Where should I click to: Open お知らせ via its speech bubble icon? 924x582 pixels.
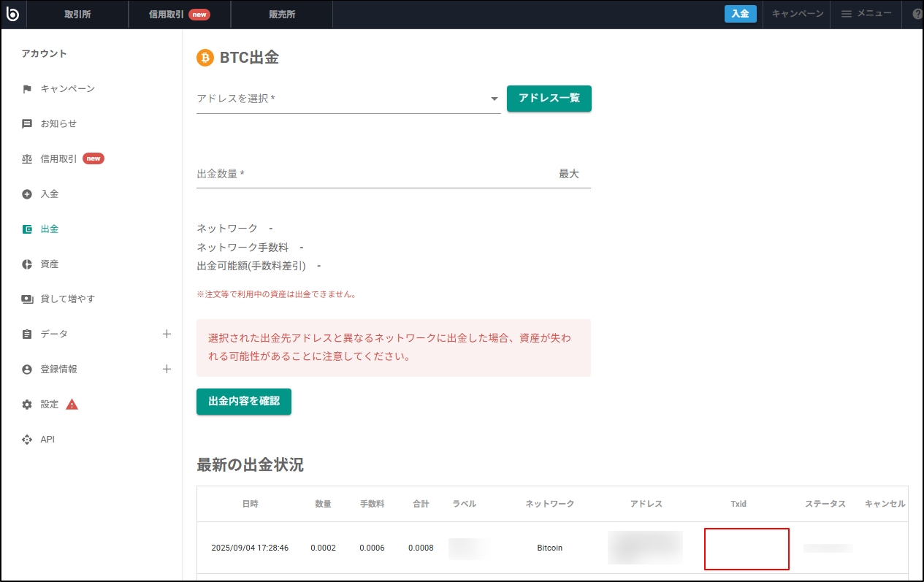point(27,123)
